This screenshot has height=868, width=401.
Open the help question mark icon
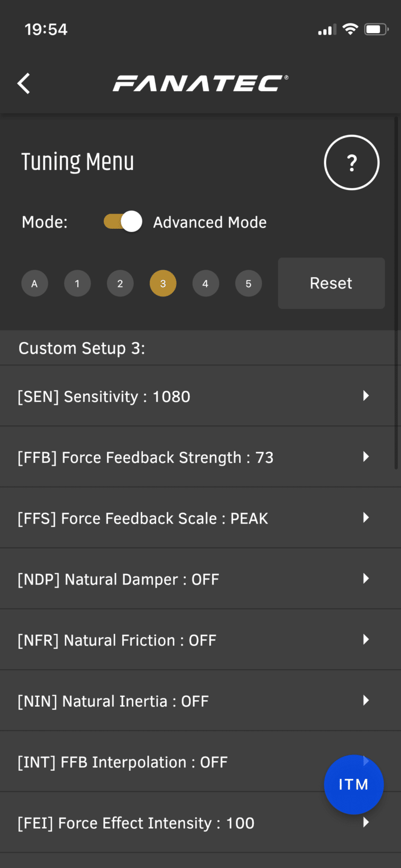pos(351,162)
